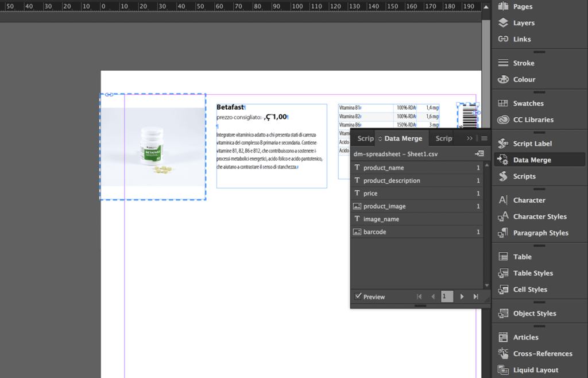Switch to the right Scrip tab
This screenshot has height=378, width=588.
click(x=444, y=138)
